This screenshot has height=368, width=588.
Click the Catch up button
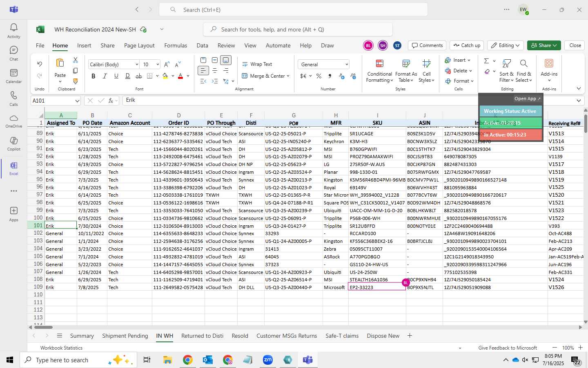point(467,45)
